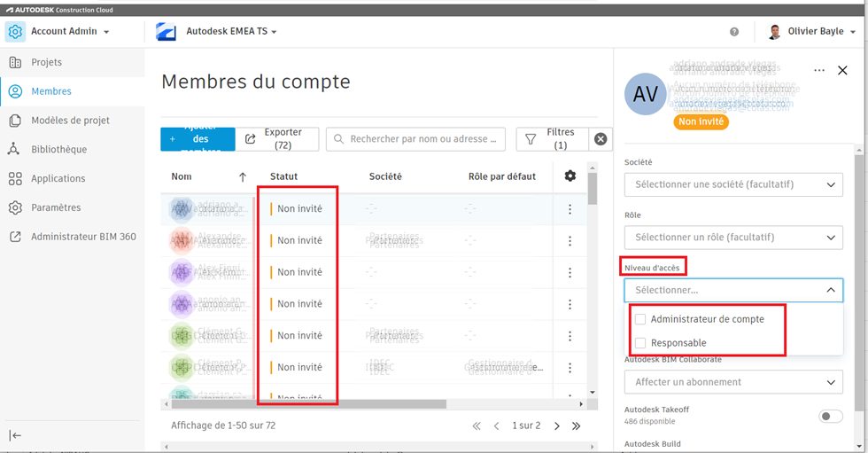The width and height of the screenshot is (868, 453).
Task: Click the AV member avatar
Action: (x=646, y=94)
